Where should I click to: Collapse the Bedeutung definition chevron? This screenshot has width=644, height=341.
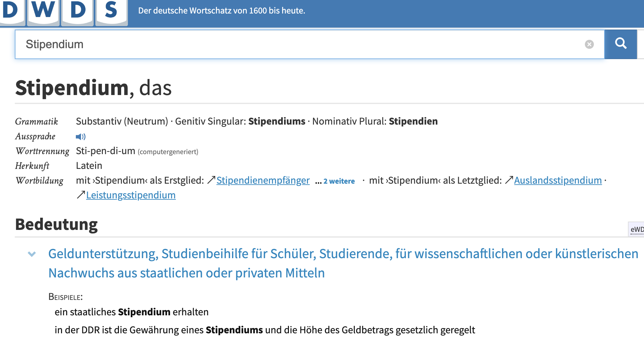[x=32, y=254]
